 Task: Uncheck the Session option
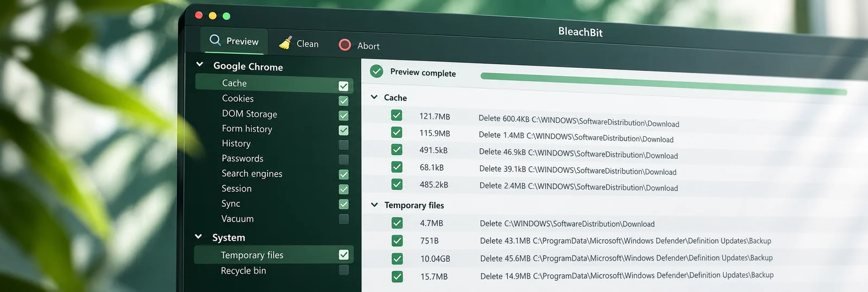(x=343, y=189)
